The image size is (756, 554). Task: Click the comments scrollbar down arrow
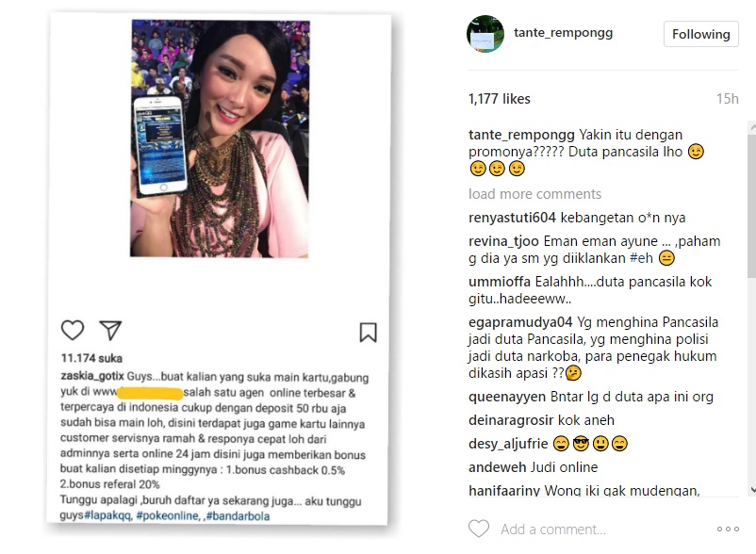point(752,489)
